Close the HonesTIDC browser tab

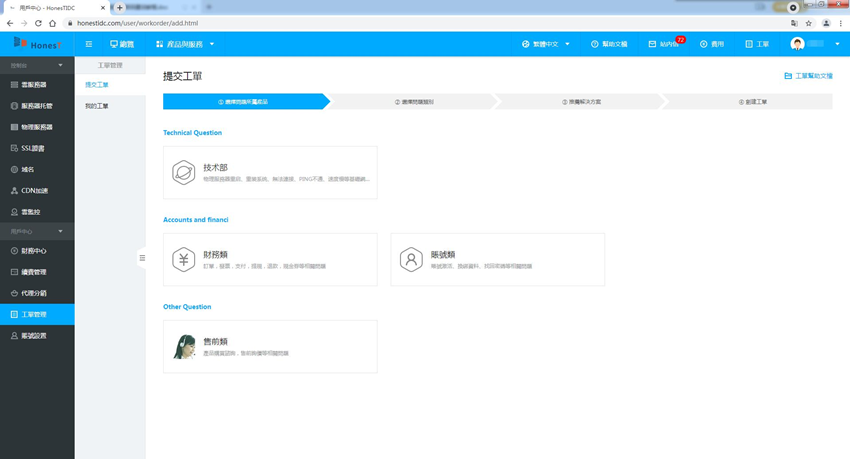[x=102, y=8]
